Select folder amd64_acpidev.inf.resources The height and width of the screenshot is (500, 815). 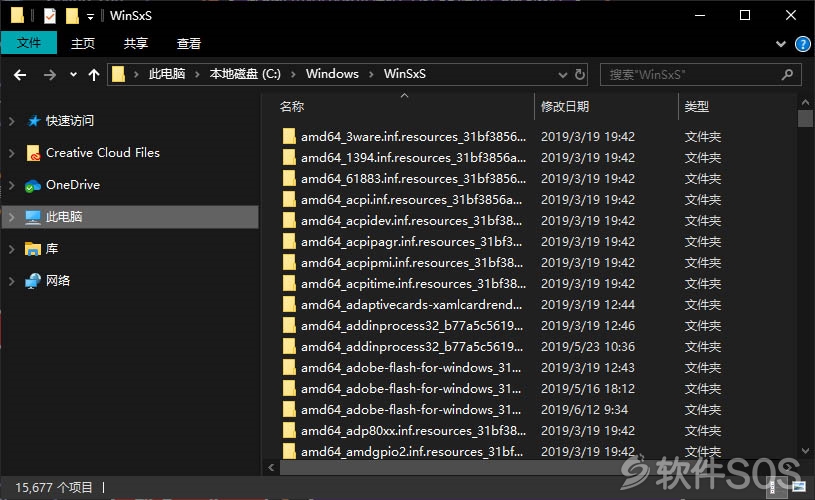pyautogui.click(x=411, y=221)
